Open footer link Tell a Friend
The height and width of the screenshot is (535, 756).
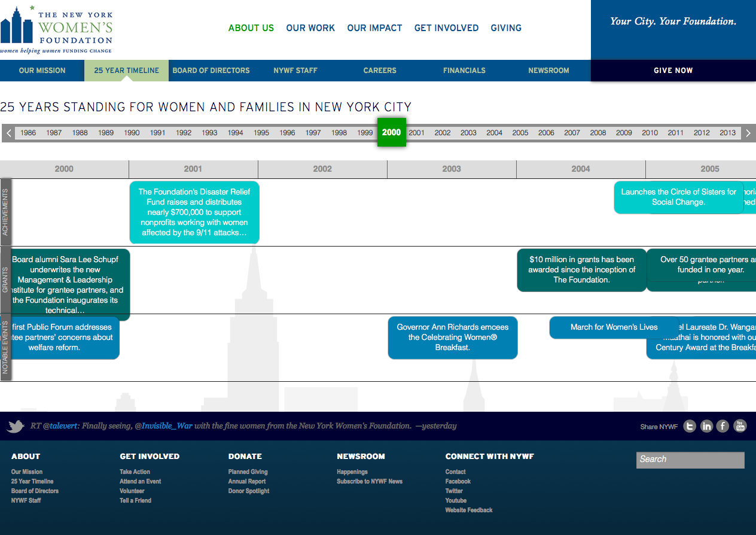(135, 500)
